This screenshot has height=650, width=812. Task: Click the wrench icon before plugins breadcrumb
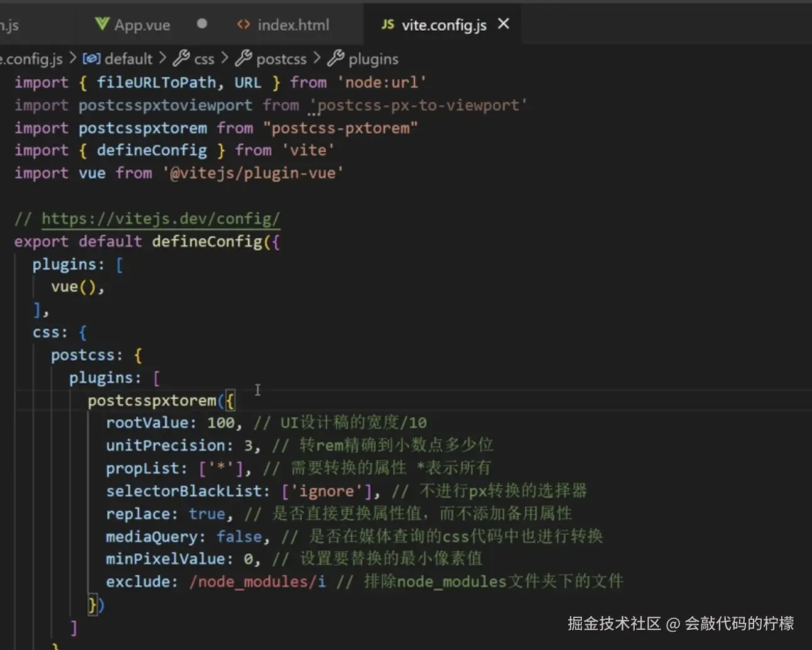tap(336, 58)
